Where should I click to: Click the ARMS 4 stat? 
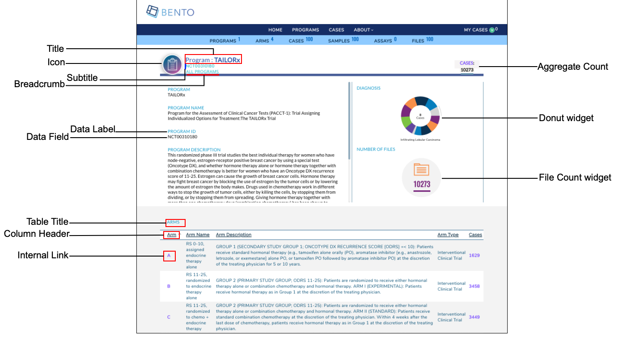pos(264,40)
